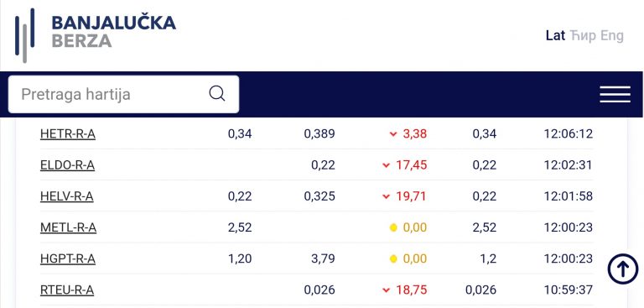Click the red down arrow next to 18,75
This screenshot has width=644, height=308.
tap(386, 290)
